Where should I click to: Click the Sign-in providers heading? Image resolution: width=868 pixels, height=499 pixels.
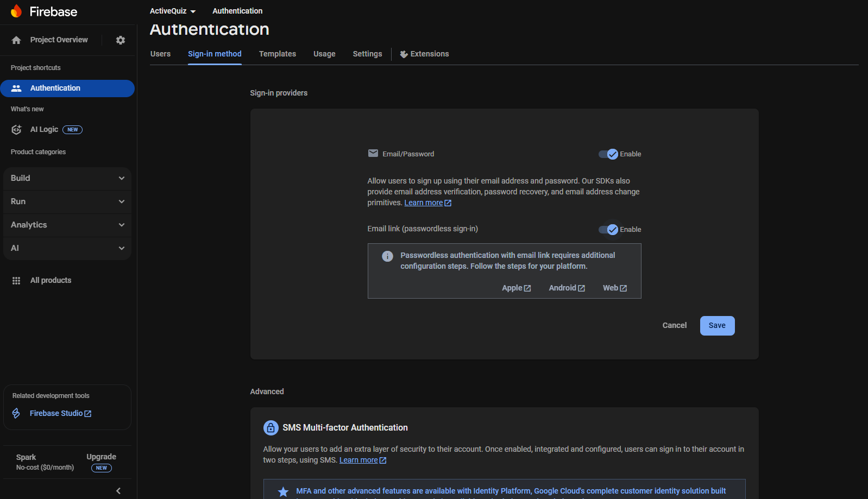(x=279, y=93)
